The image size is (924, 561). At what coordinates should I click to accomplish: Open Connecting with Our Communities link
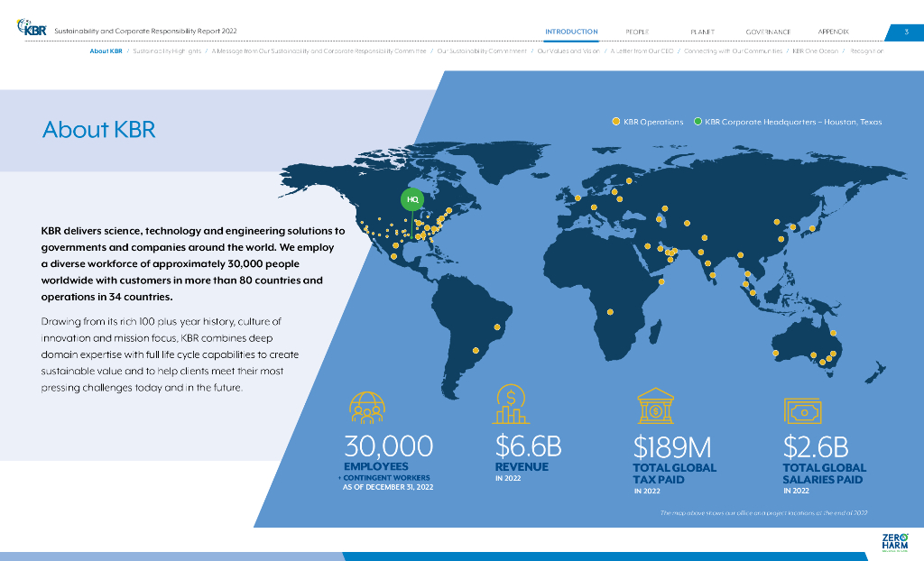[733, 51]
